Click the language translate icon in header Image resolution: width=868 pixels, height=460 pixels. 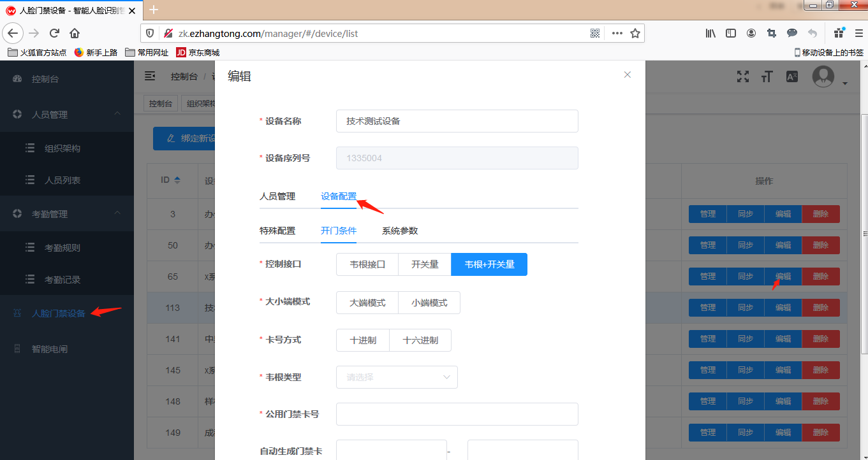[x=791, y=76]
